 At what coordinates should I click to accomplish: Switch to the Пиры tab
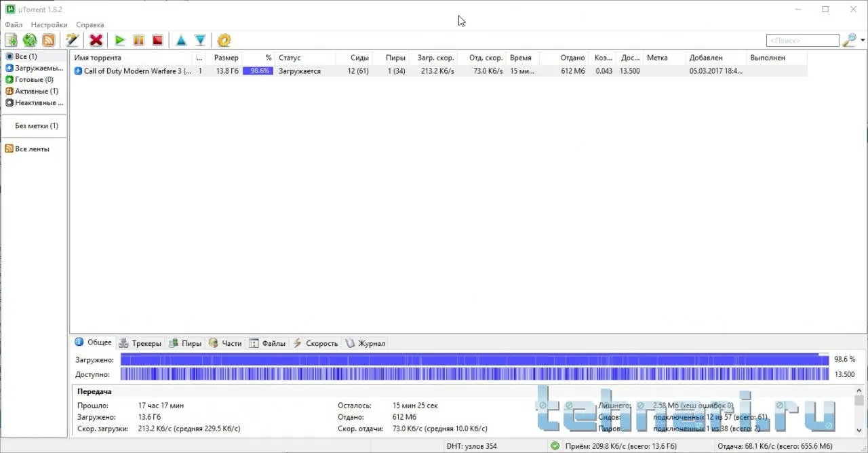pos(185,343)
